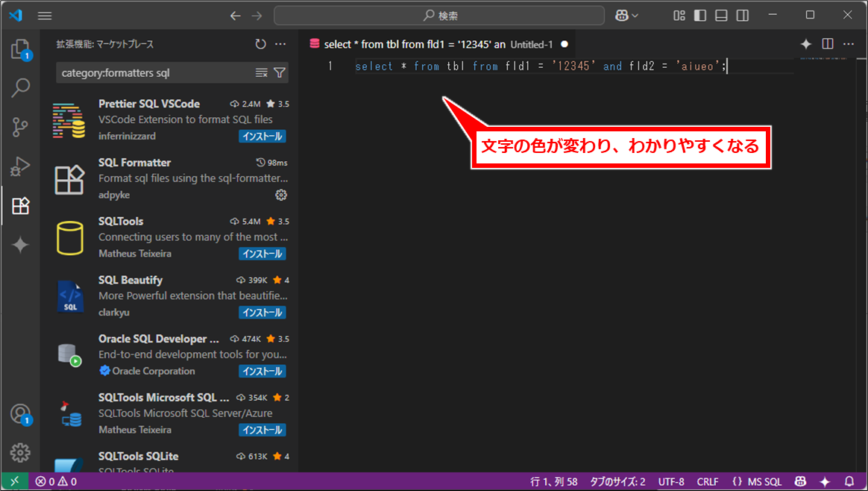
Task: Open the SQL Beautify file icon
Action: coord(70,296)
